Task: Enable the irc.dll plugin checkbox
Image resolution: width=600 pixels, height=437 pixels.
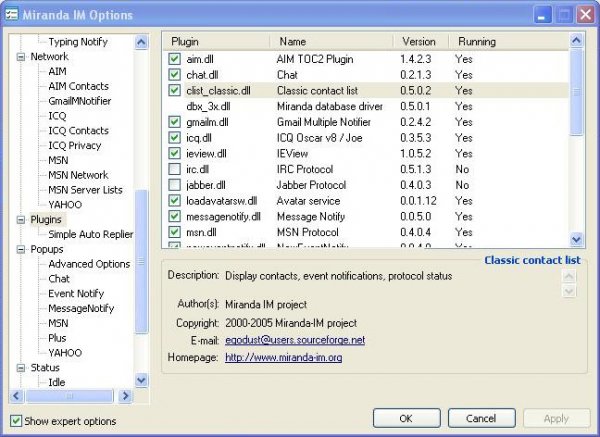Action: click(174, 169)
